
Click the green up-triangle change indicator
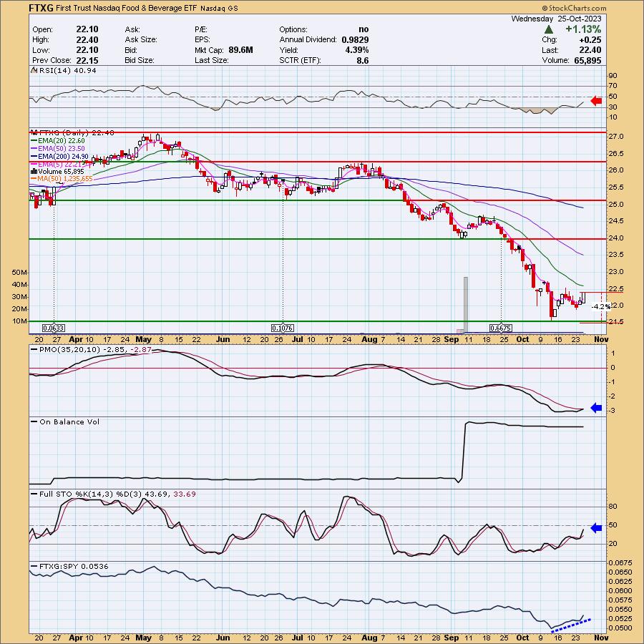pyautogui.click(x=548, y=29)
